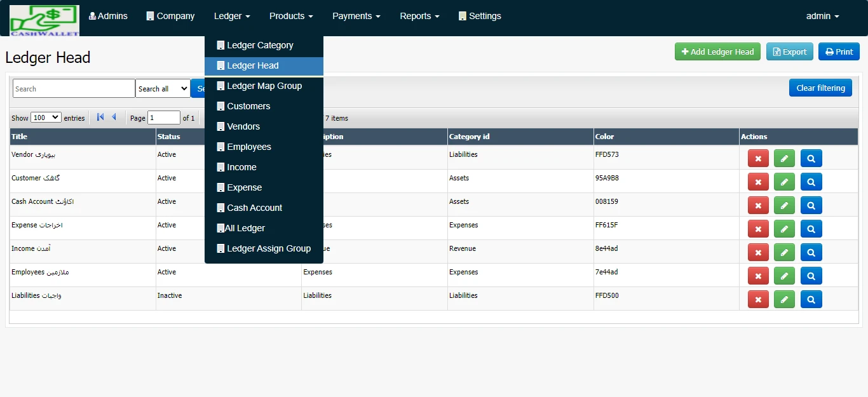Viewport: 868px width, 397px height.
Task: Go to first page icon
Action: coord(100,118)
